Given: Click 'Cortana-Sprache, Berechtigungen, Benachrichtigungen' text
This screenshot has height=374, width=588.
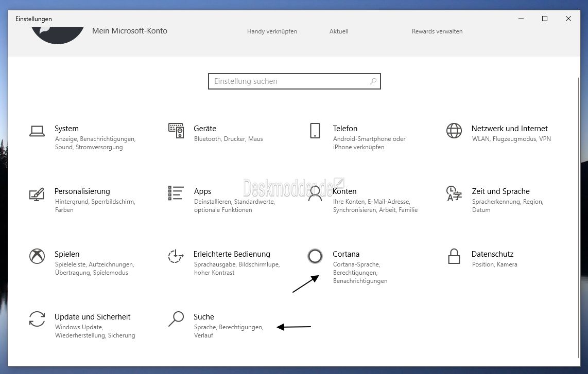Looking at the screenshot, I should point(360,273).
